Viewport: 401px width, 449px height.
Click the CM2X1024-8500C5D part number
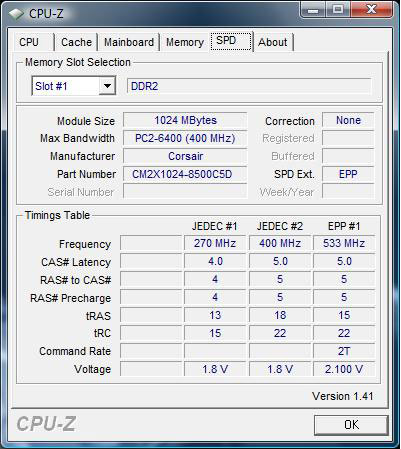[185, 174]
